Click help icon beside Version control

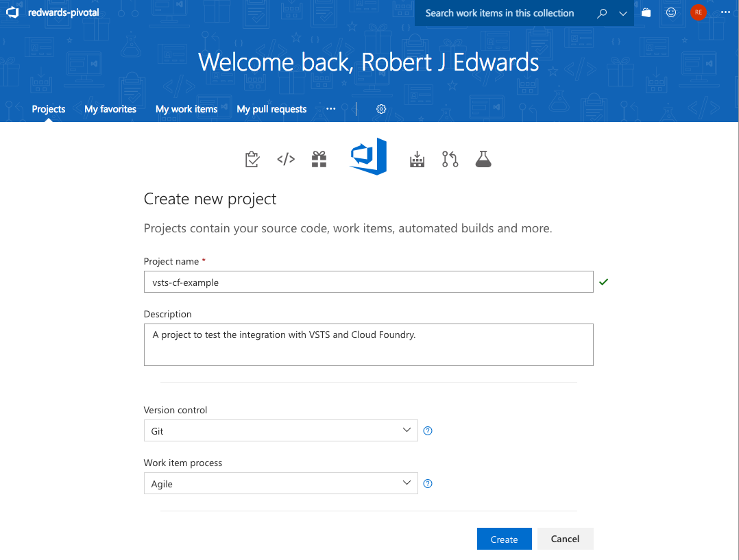coord(428,431)
